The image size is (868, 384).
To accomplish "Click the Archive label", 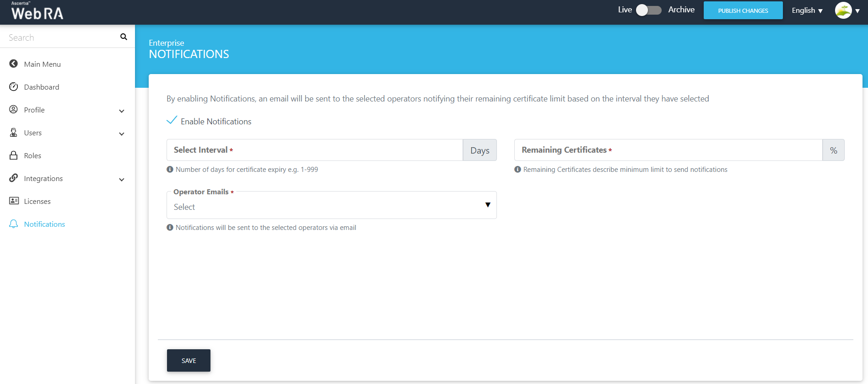I will click(681, 10).
